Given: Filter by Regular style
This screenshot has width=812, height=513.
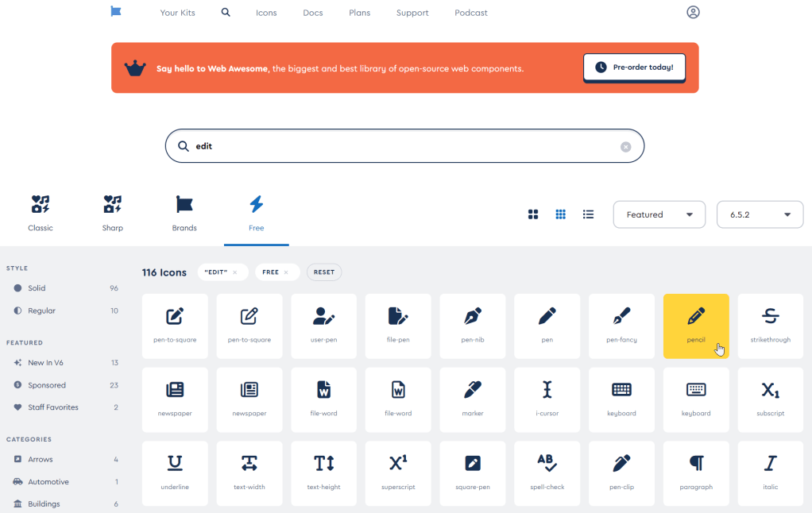Looking at the screenshot, I should (41, 310).
